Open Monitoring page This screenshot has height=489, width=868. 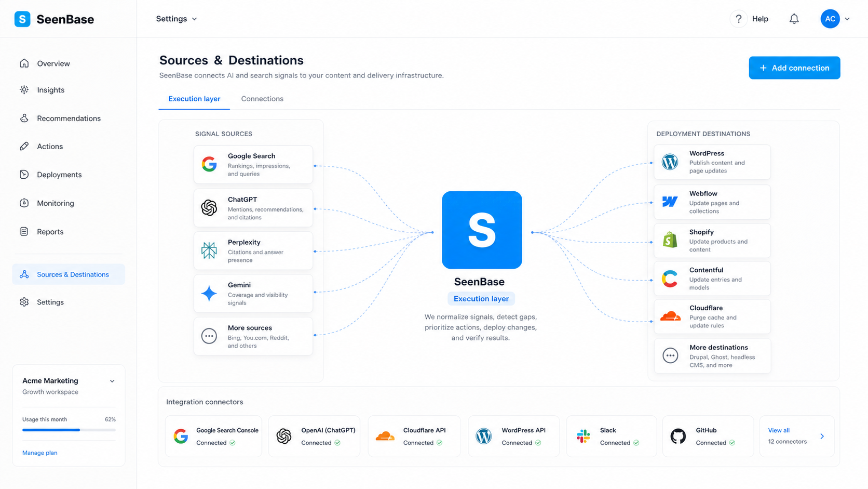coord(56,203)
